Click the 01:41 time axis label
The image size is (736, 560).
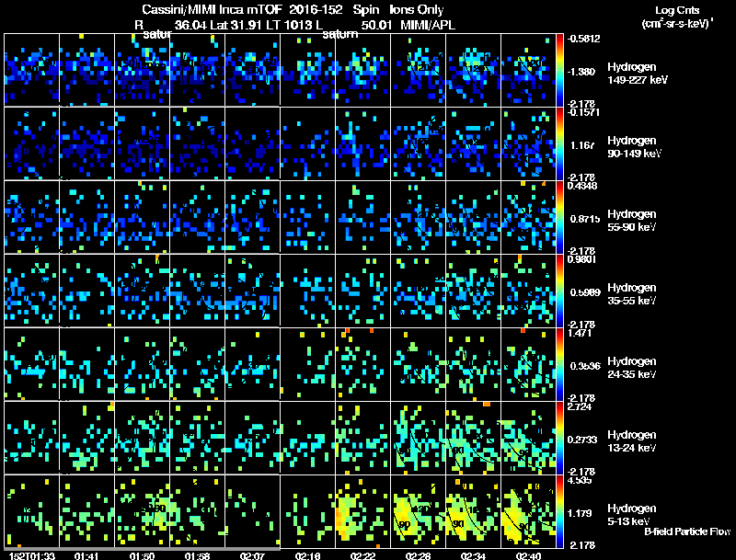pos(86,555)
